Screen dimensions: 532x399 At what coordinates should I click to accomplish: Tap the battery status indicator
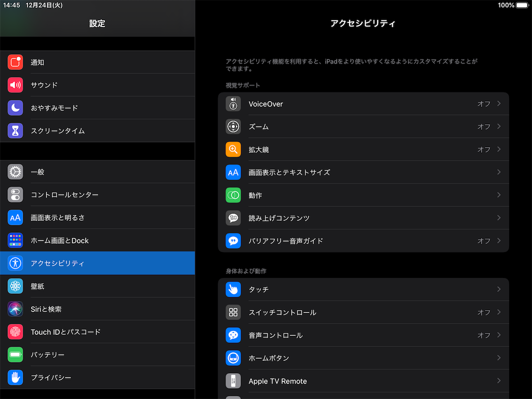coord(513,5)
